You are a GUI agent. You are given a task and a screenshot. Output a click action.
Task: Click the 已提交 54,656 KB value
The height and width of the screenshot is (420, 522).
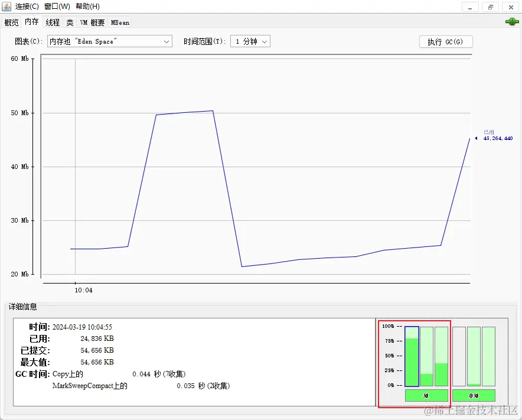click(97, 350)
